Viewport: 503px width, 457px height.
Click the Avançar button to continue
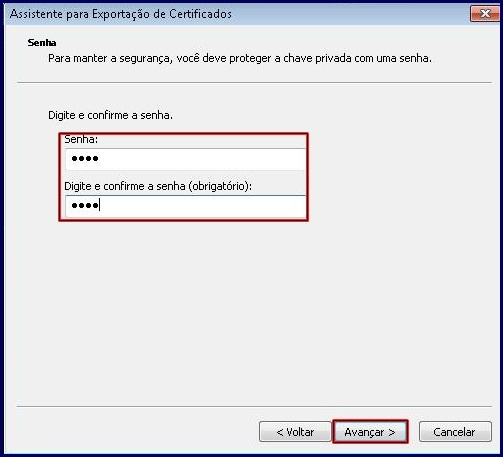click(370, 432)
